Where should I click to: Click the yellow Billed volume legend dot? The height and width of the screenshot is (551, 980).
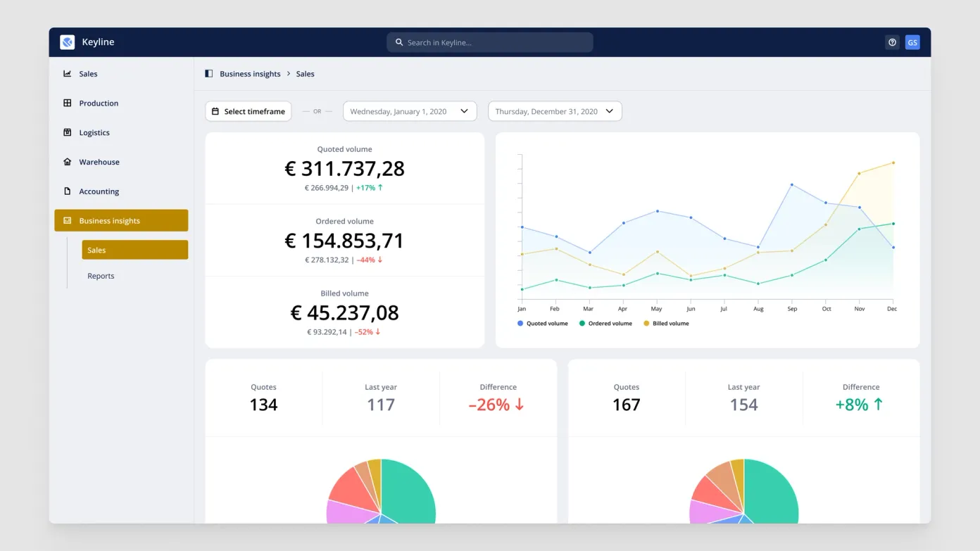pos(646,324)
